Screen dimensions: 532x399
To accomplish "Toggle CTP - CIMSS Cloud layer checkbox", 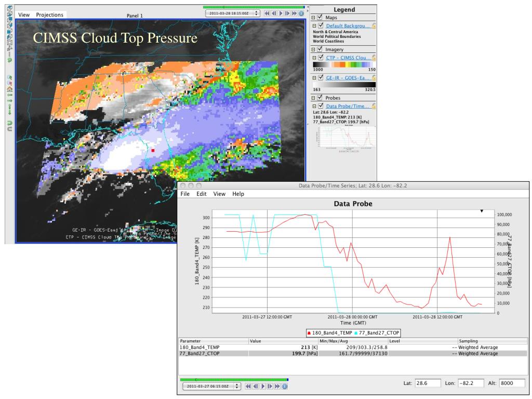I will coord(321,57).
